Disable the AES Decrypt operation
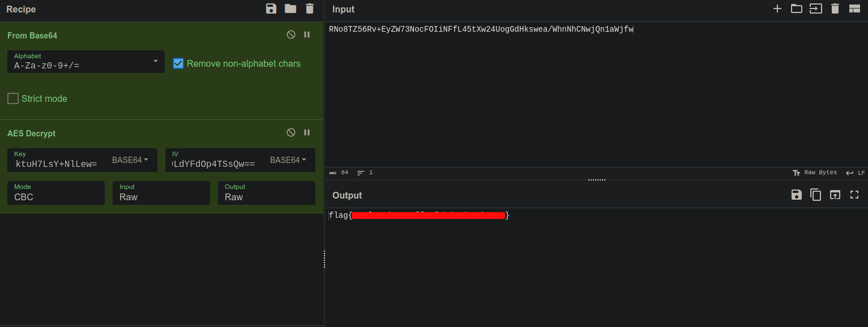 pos(291,132)
